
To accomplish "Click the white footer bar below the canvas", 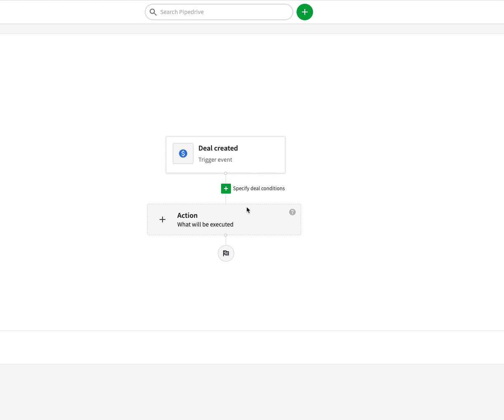I will (x=252, y=347).
